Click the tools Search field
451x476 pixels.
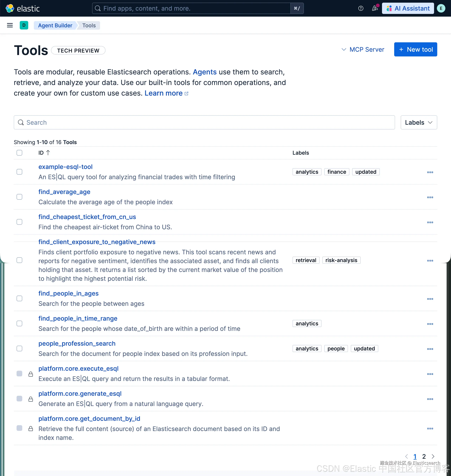(x=204, y=123)
